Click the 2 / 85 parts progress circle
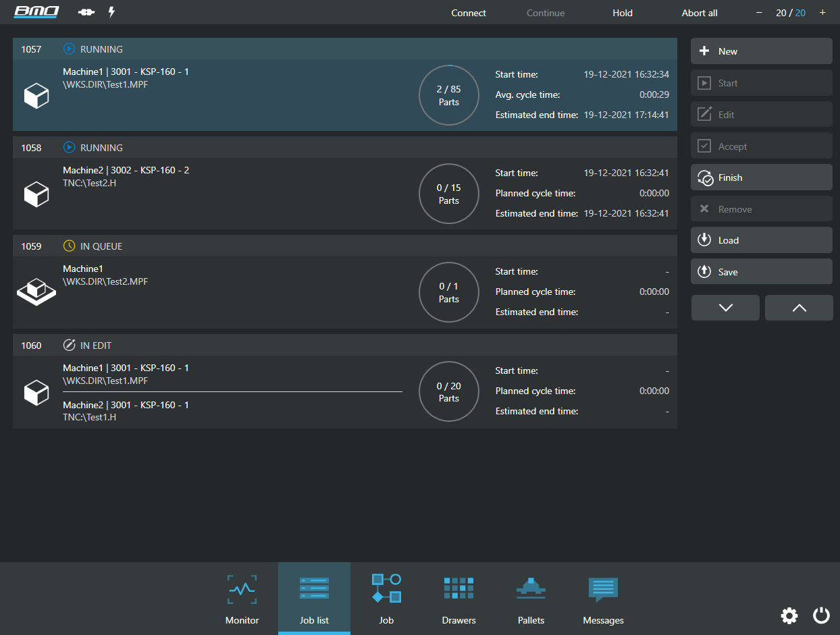This screenshot has width=840, height=635. 449,95
